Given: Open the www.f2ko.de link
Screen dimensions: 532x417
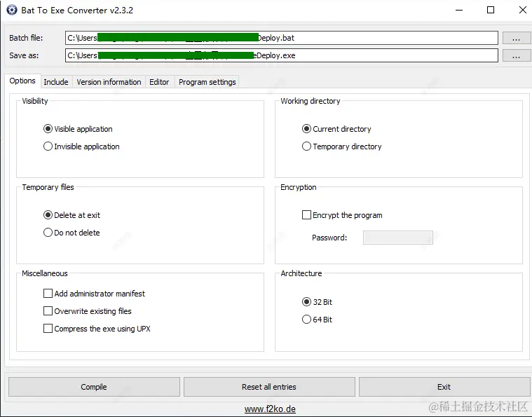Looking at the screenshot, I should click(270, 409).
